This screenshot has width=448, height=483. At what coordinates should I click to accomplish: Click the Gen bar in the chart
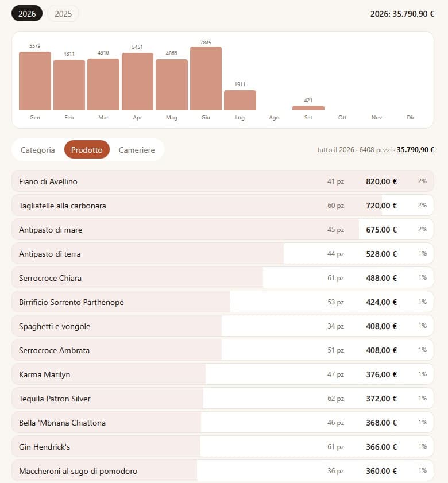coord(35,81)
